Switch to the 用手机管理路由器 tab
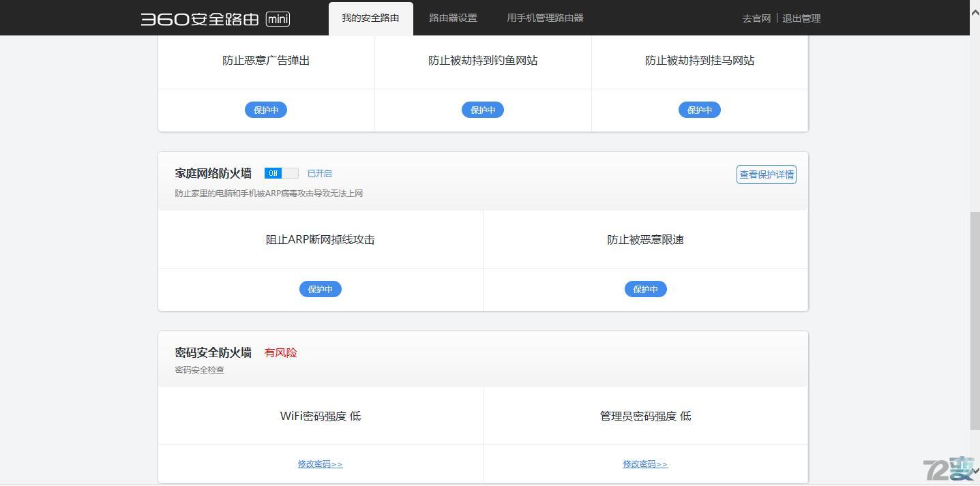980x486 pixels. tap(544, 18)
